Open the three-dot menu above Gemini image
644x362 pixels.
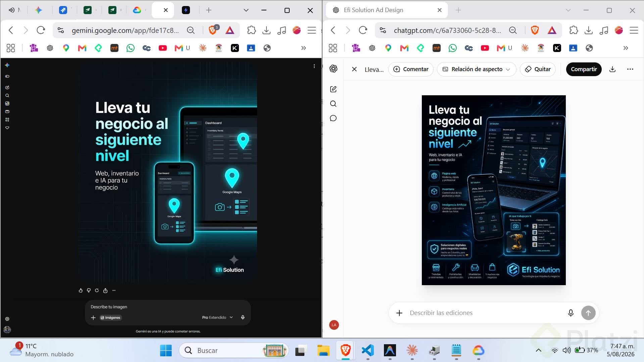(314, 66)
